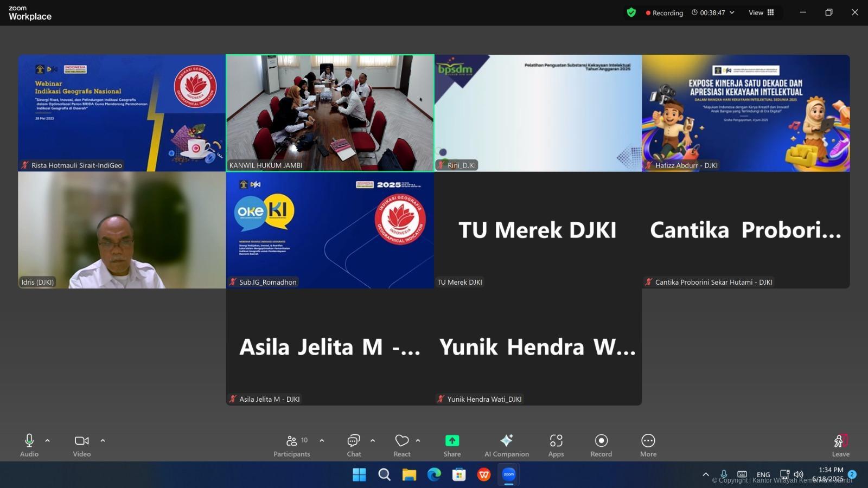The height and width of the screenshot is (488, 868).
Task: Select Hafizz Abdurr - DJKI tile
Action: pos(746,113)
